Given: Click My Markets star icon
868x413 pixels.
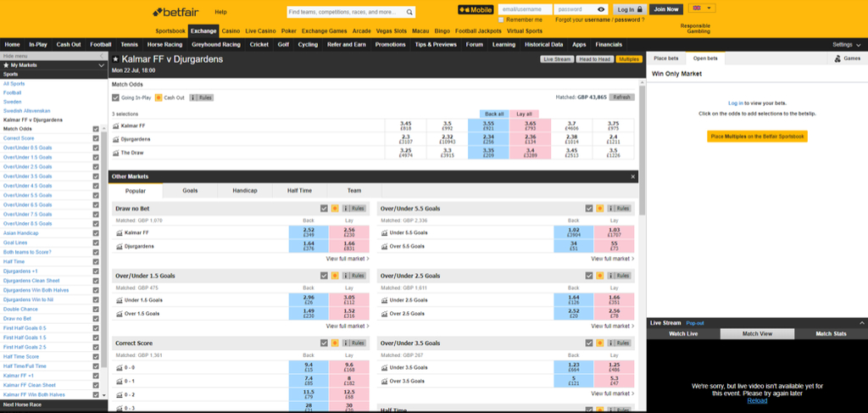Looking at the screenshot, I should [x=6, y=65].
